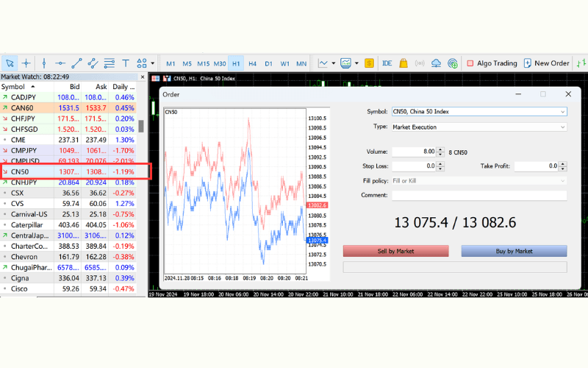Viewport: 588px width, 368px height.
Task: Click the Buy by Market button
Action: (x=514, y=251)
